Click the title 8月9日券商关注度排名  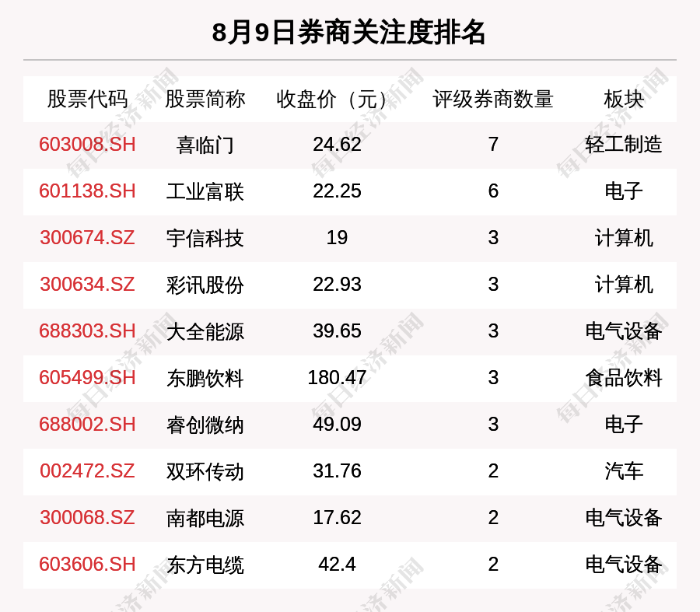click(x=348, y=33)
